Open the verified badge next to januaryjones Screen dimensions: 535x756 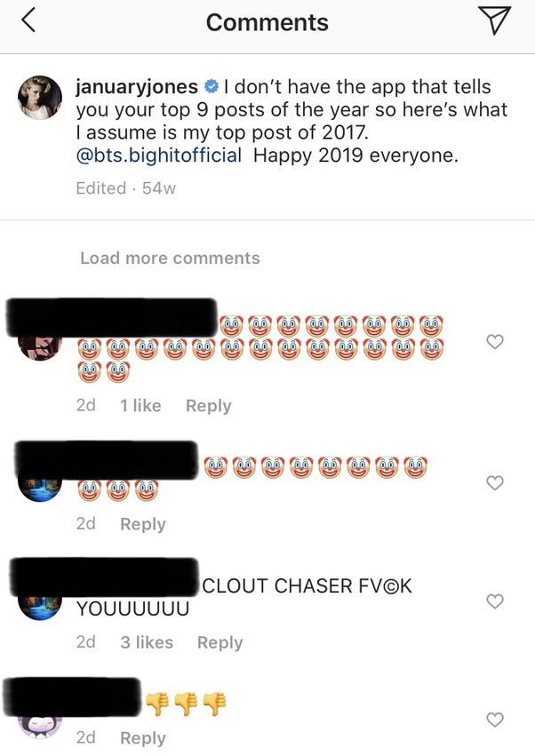(x=211, y=87)
